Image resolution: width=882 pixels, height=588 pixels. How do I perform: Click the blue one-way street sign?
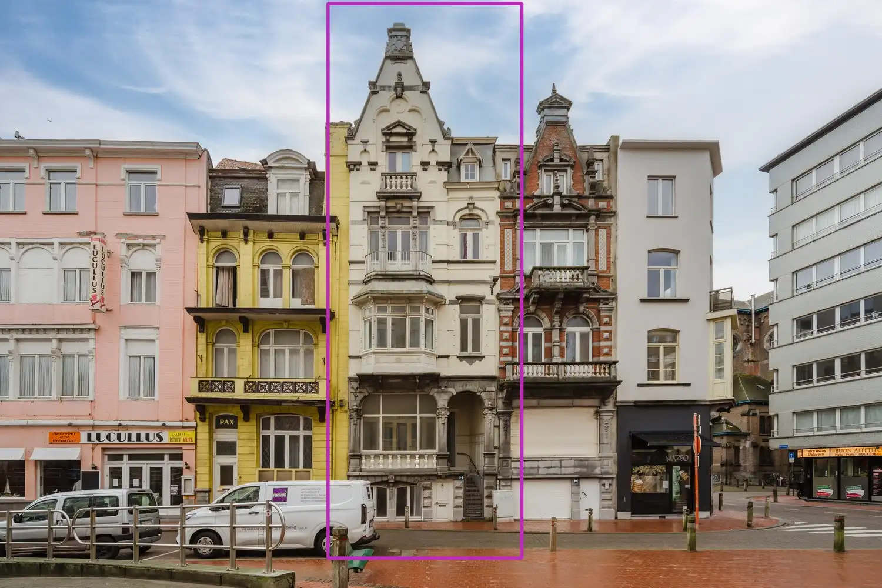pyautogui.click(x=792, y=455)
